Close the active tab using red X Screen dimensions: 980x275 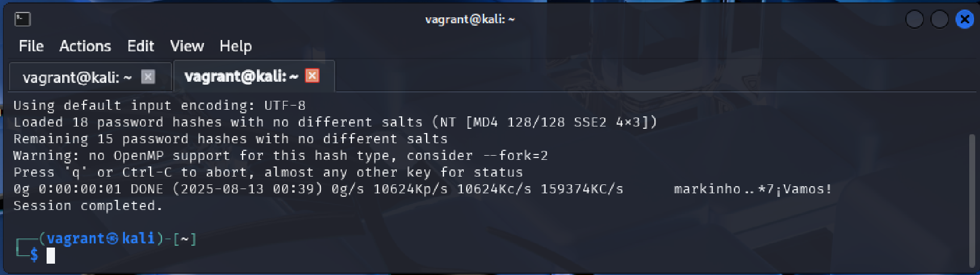(312, 76)
